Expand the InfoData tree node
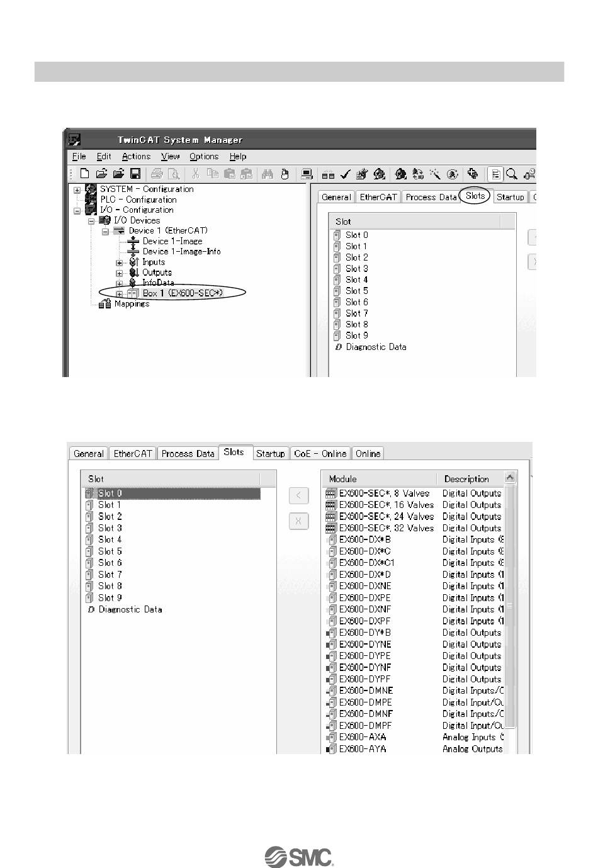Screen dimensions: 598x868 click(119, 283)
